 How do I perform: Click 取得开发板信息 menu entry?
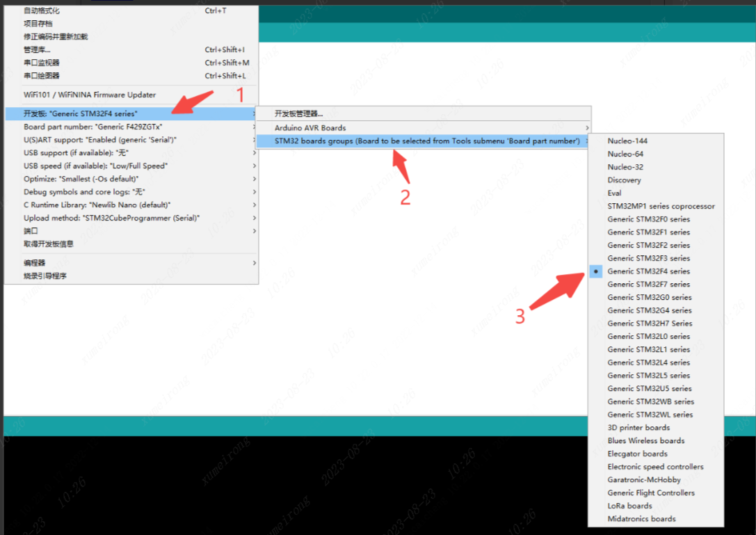[x=131, y=243]
